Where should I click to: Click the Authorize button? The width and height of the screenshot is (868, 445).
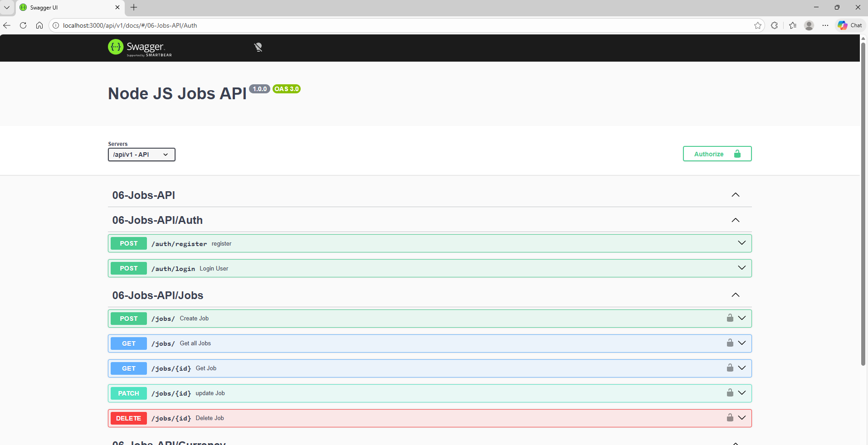(717, 154)
